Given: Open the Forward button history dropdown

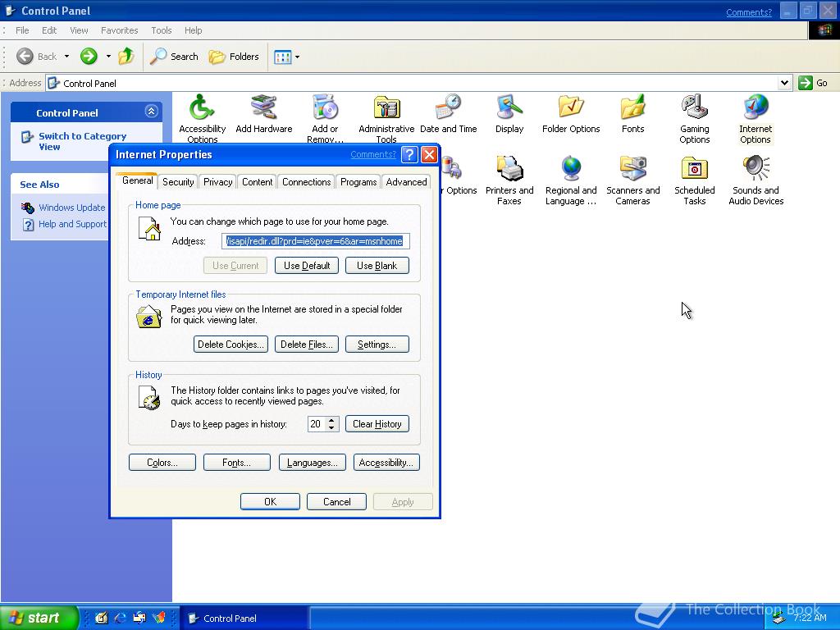Looking at the screenshot, I should (108, 57).
